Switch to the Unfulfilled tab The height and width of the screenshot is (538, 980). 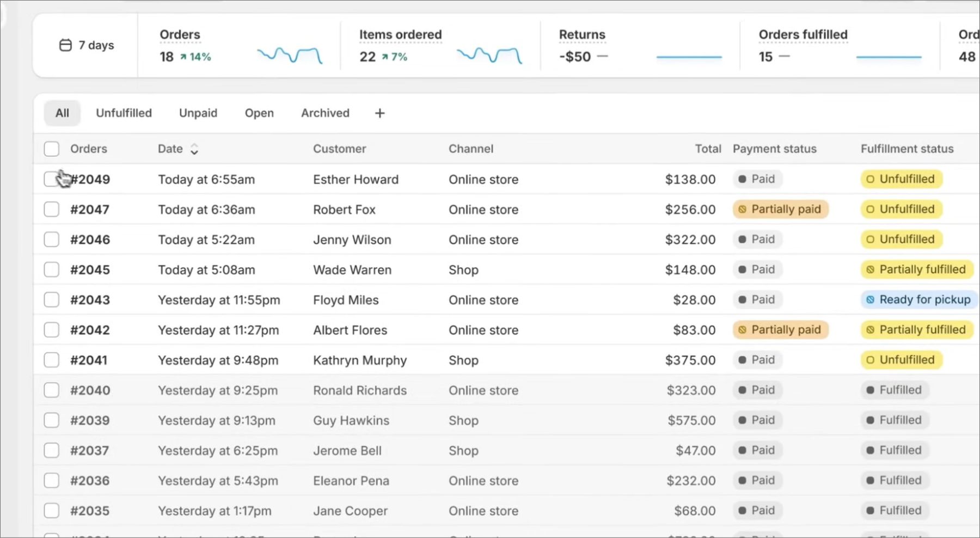pos(124,113)
